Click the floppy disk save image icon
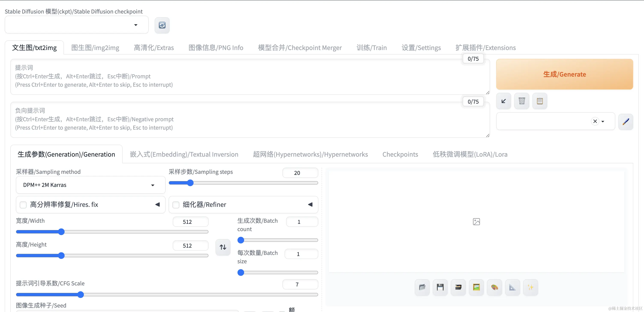Image resolution: width=644 pixels, height=312 pixels. tap(440, 287)
